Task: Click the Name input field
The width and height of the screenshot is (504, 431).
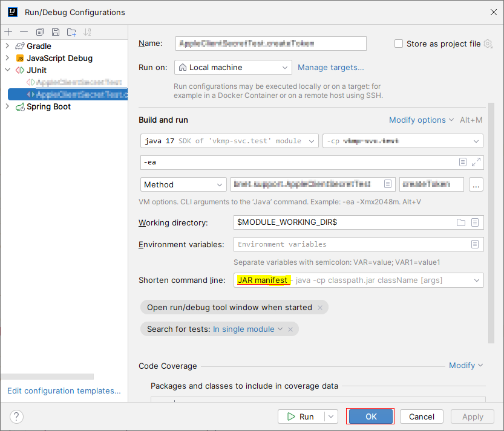Action: [271, 44]
